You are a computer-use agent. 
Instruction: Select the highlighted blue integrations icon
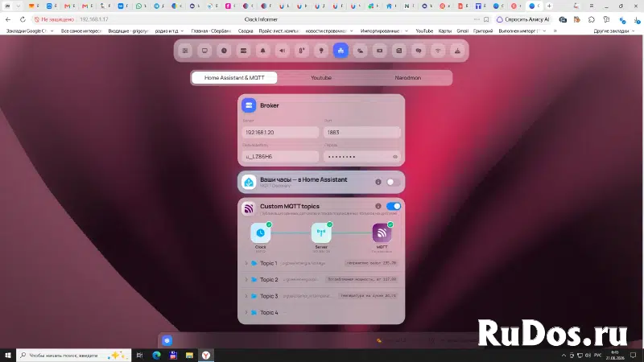pos(341,51)
